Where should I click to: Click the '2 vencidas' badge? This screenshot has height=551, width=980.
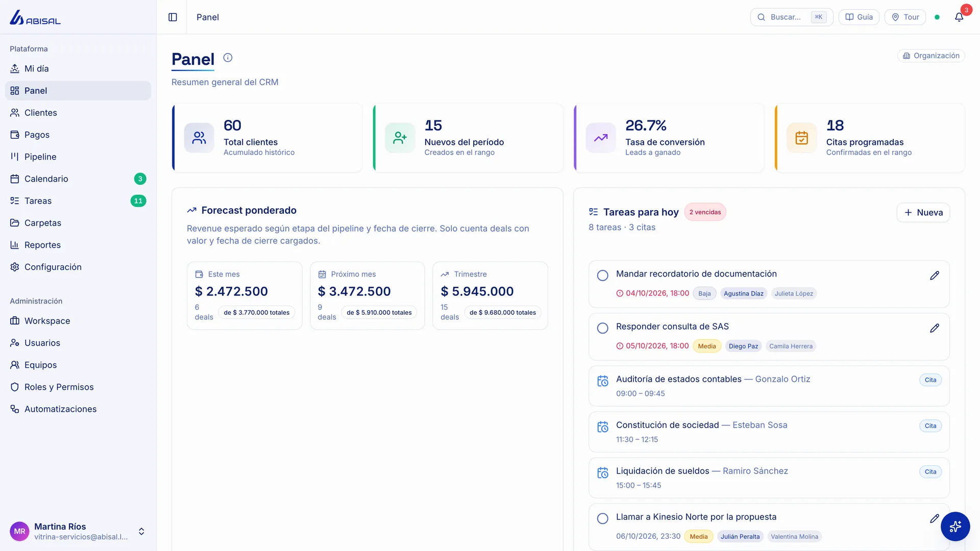(x=705, y=212)
